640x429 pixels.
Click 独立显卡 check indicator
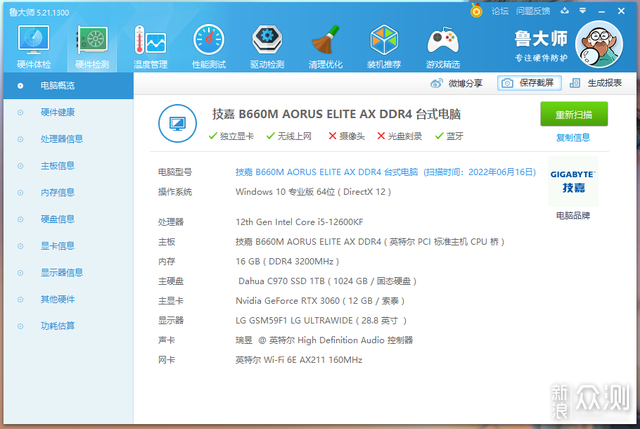pos(231,136)
